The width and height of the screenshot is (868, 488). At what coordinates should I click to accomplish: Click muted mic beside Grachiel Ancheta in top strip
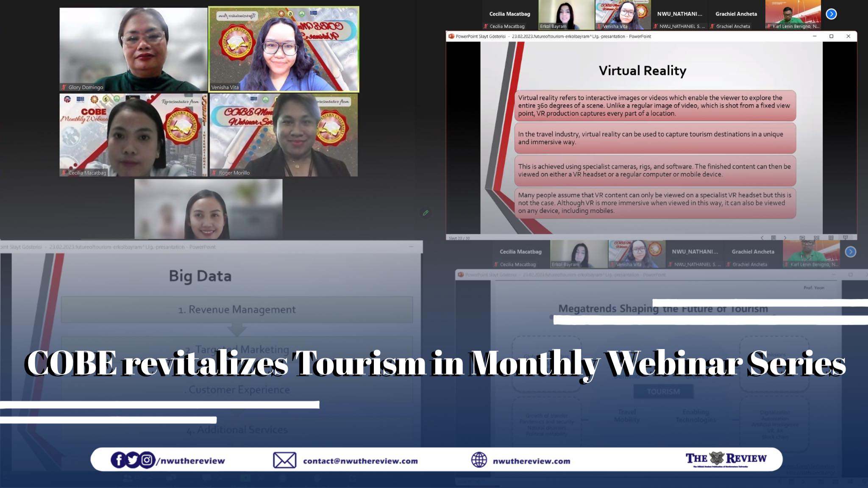(712, 26)
